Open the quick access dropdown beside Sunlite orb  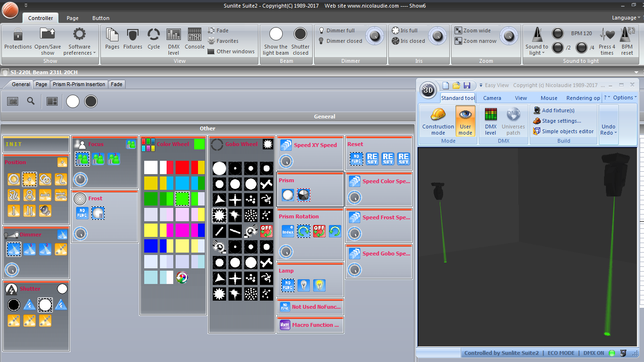tap(25, 5)
